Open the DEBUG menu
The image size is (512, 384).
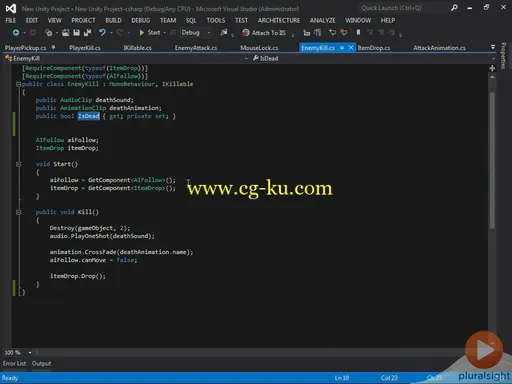point(141,21)
